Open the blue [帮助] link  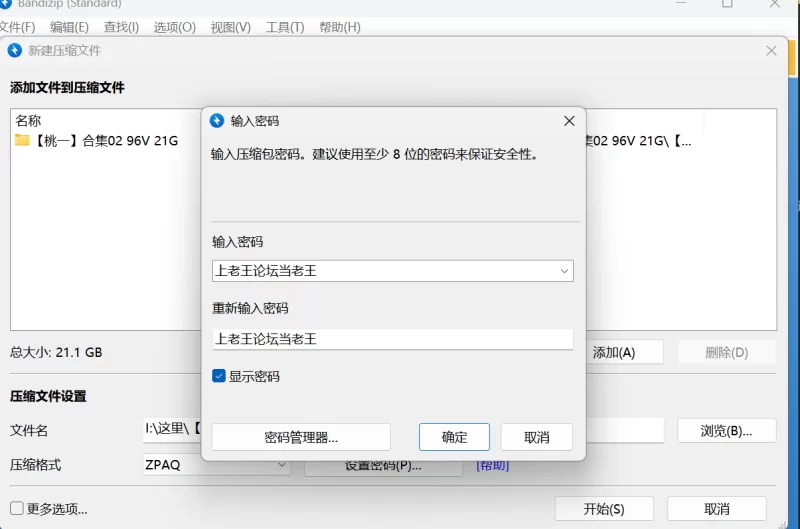click(492, 466)
